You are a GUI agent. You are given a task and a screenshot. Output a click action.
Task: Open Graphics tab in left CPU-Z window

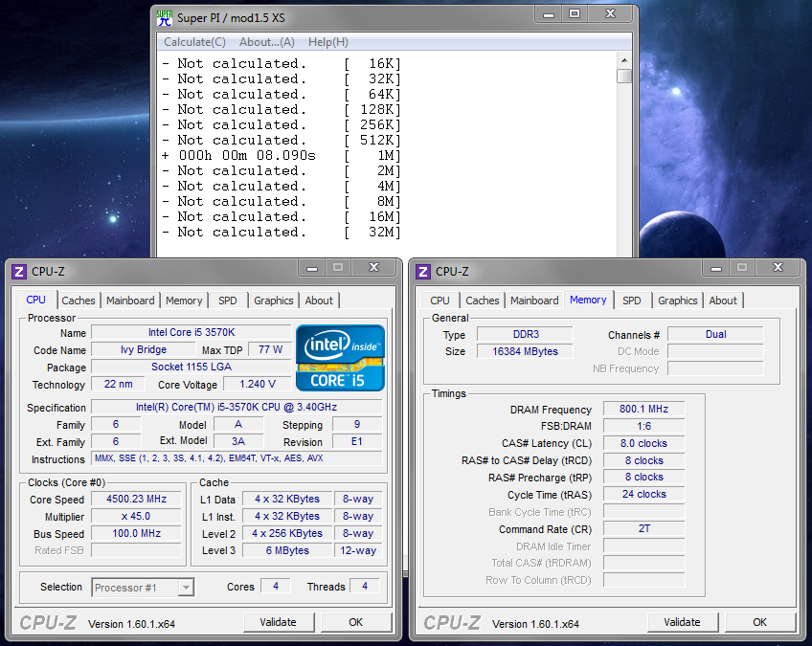pos(274,301)
